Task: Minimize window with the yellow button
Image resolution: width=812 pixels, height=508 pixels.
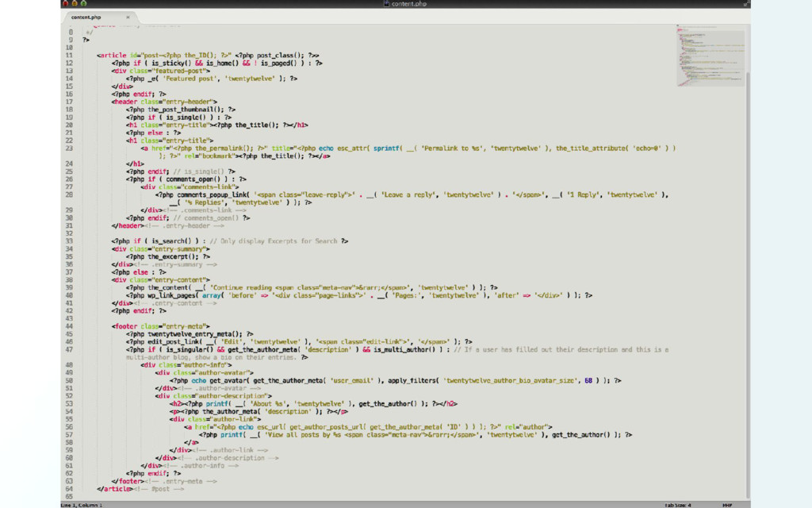Action: point(75,3)
